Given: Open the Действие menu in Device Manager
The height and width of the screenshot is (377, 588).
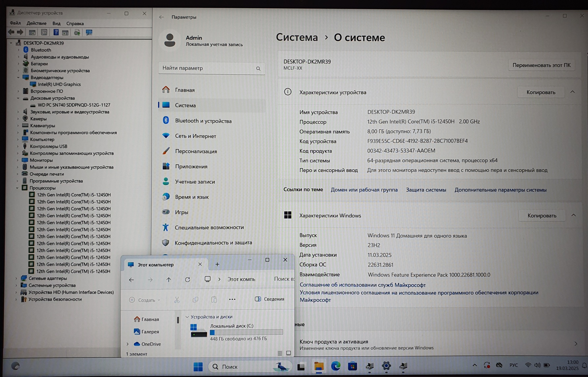Looking at the screenshot, I should 36,23.
